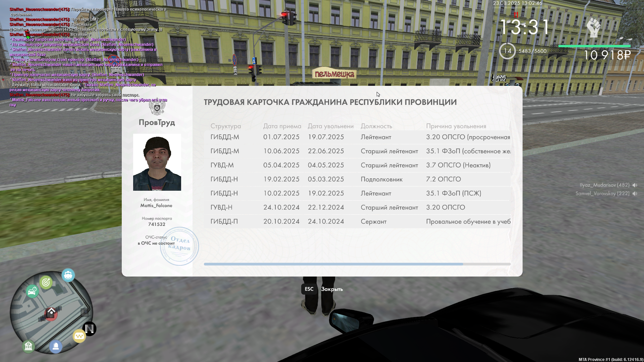Screen dimensions: 644x362
Task: Click the in-game clock 13:31
Action: pos(525,27)
